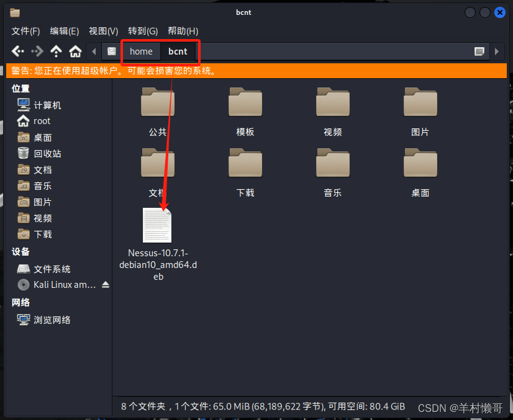Select the 公共 folder icon
513x420 pixels.
tap(158, 102)
